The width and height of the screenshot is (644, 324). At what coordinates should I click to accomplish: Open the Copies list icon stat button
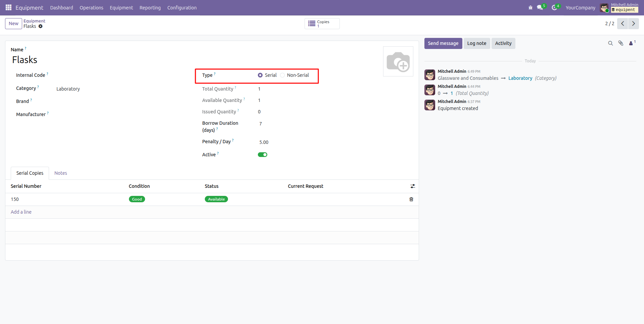(322, 23)
